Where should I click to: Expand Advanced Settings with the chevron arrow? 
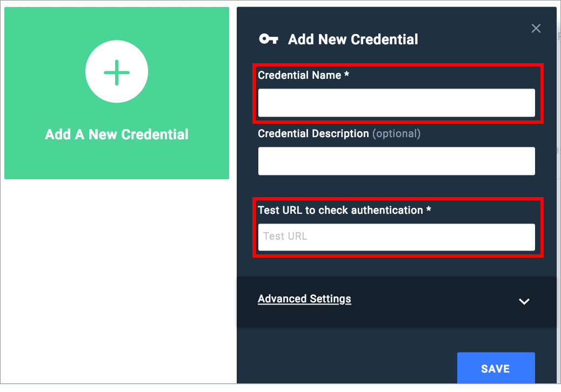point(524,301)
